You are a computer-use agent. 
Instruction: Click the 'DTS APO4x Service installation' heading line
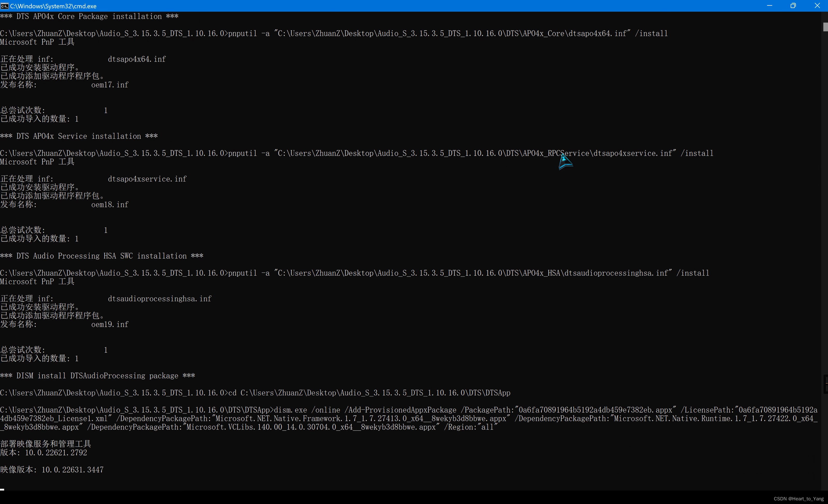79,136
